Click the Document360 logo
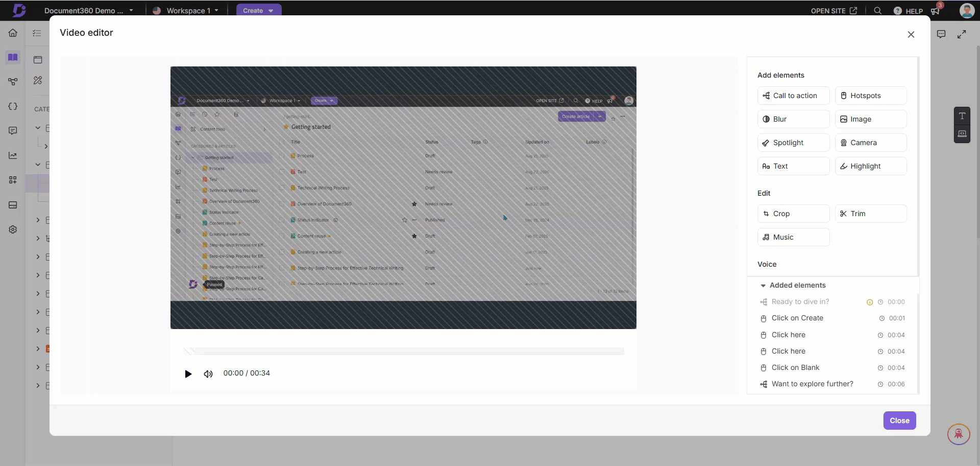 click(19, 10)
